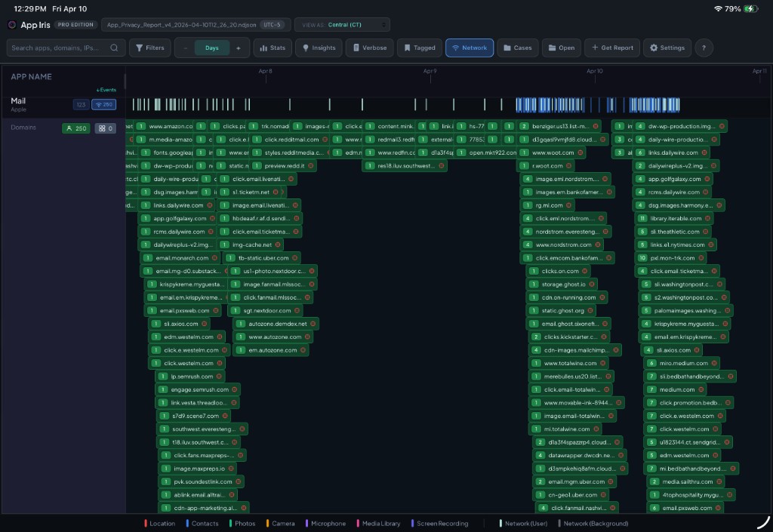
Task: Click red icon on em.autozone.com chip
Action: (303, 350)
